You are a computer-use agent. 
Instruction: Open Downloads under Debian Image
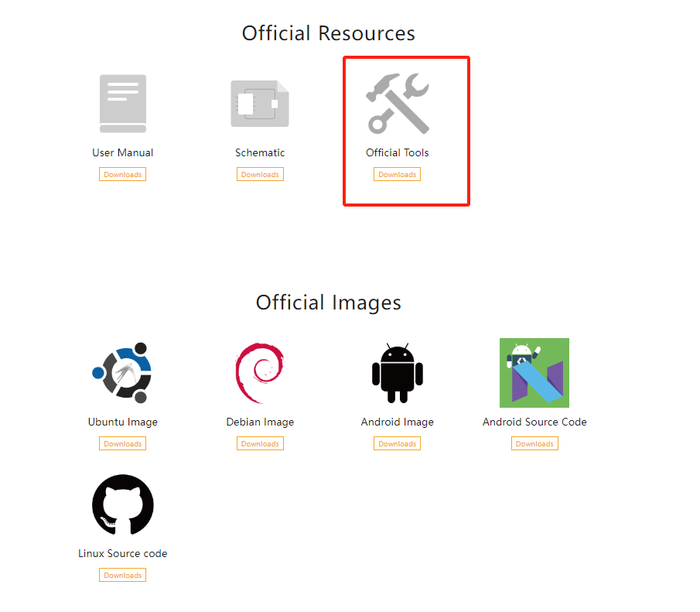[x=260, y=443]
